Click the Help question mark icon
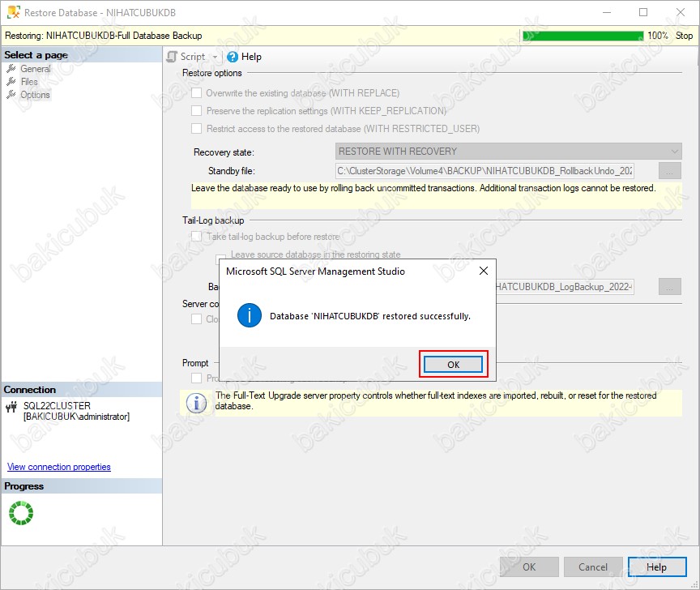 233,57
